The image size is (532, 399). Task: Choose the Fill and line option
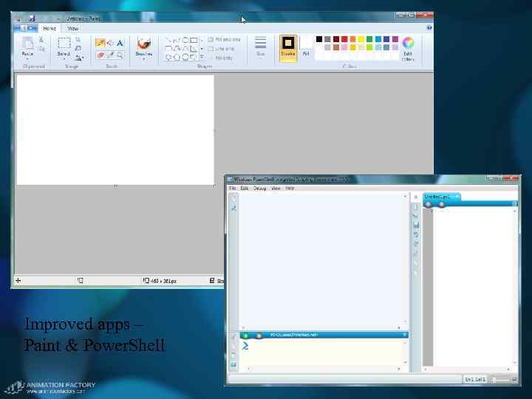[224, 40]
